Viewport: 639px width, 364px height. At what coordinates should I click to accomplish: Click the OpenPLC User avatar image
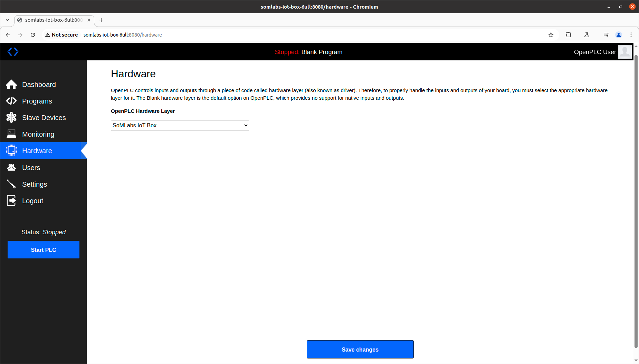pyautogui.click(x=624, y=52)
